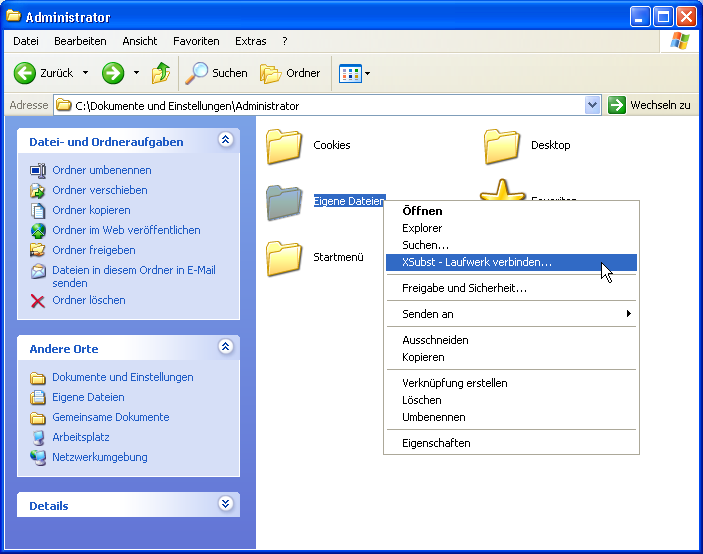Collapse the Datei- und Ordneraufgaben panel
The image size is (703, 554).
(x=225, y=141)
